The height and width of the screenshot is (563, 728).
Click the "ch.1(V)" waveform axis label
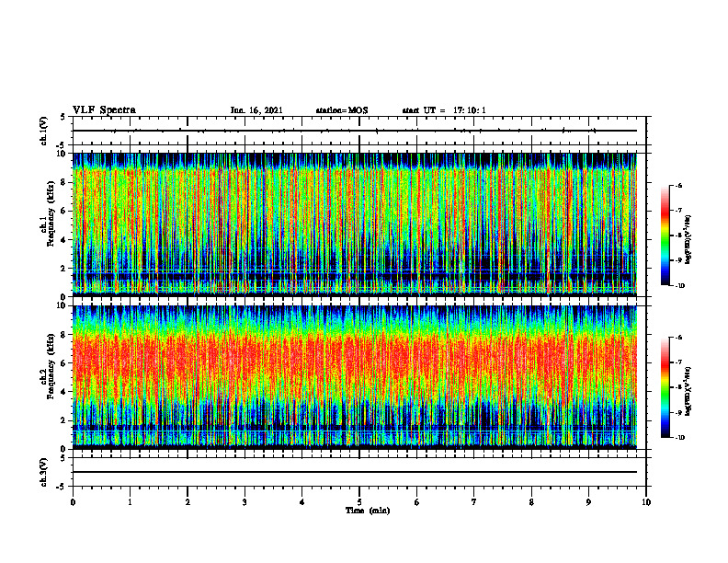coord(44,131)
